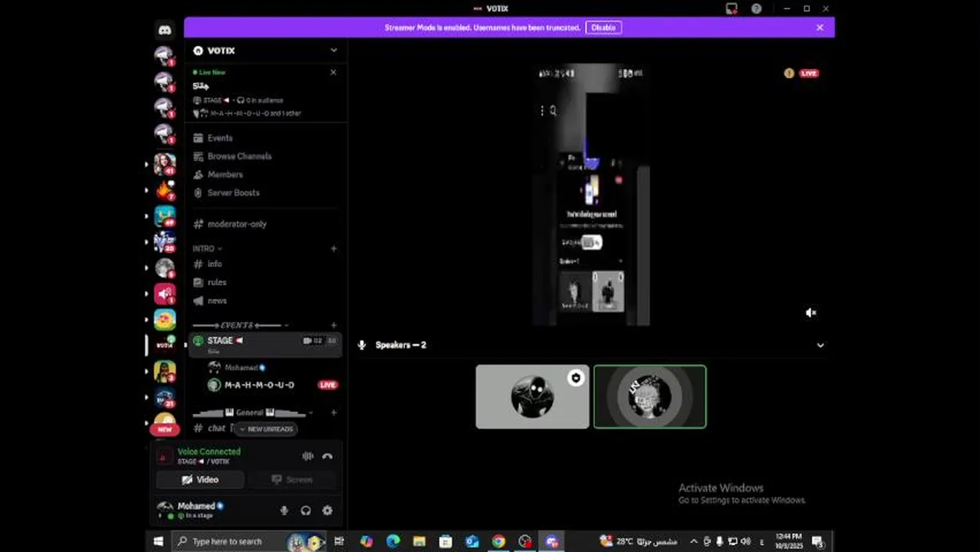Screen dimensions: 980x552
Task: Disable Streamer Mode from the banner
Action: pos(603,28)
